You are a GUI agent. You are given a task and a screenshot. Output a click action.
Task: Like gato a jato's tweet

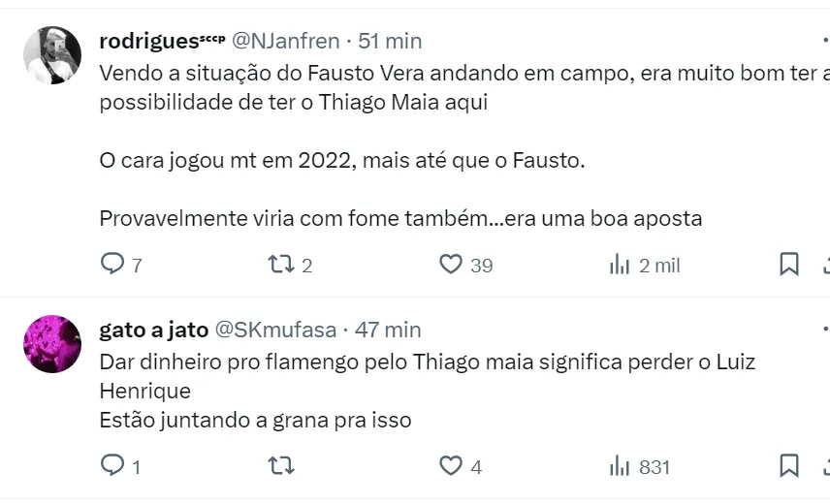point(451,466)
